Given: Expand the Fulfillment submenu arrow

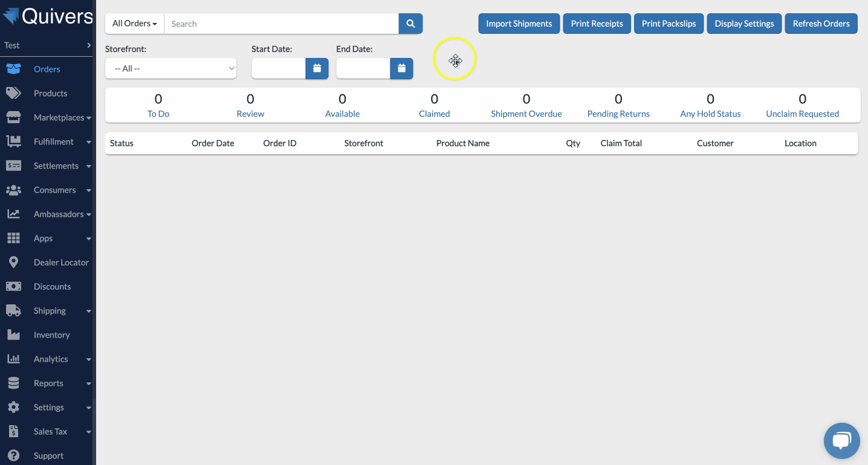Looking at the screenshot, I should pos(89,142).
